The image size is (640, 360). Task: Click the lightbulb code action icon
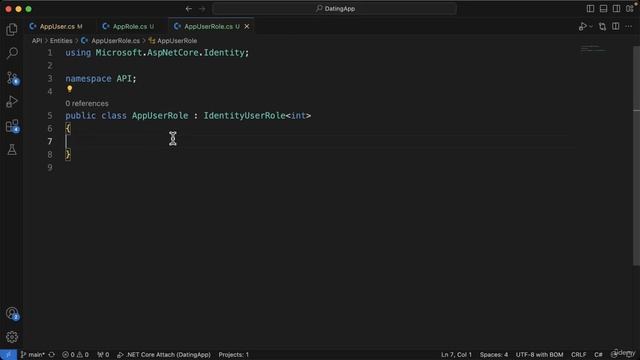tap(69, 89)
